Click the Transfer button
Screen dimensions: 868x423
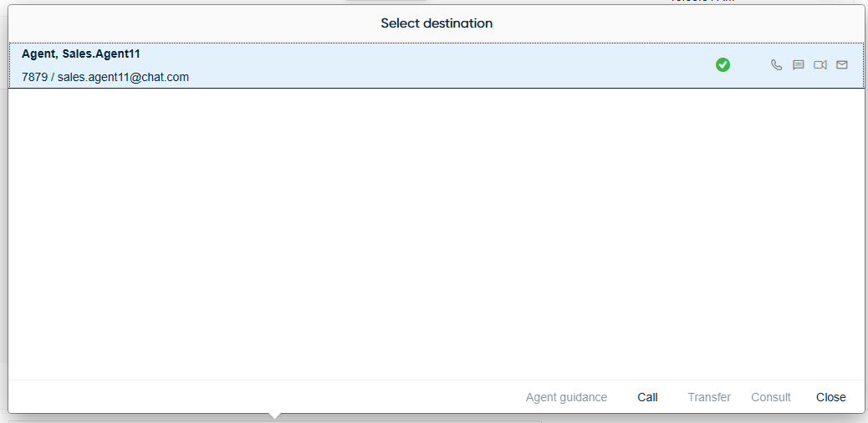tap(709, 397)
